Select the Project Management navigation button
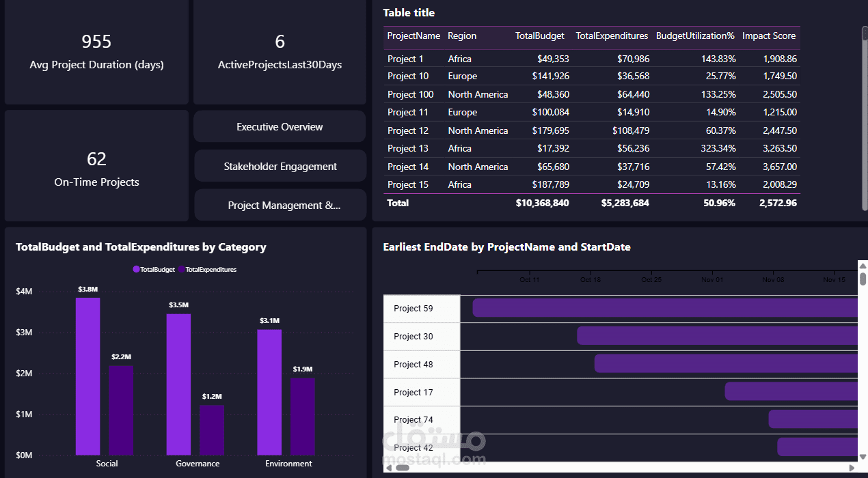The height and width of the screenshot is (478, 868). (279, 205)
